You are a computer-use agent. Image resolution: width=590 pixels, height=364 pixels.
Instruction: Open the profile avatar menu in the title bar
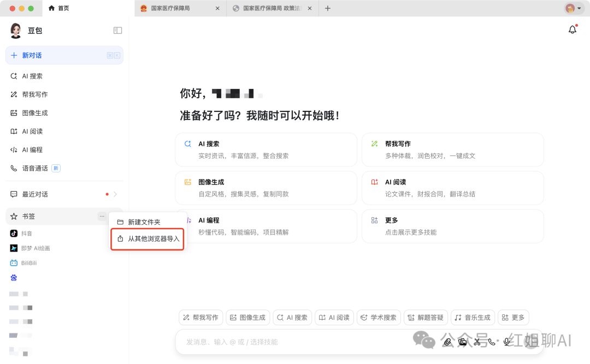(573, 8)
